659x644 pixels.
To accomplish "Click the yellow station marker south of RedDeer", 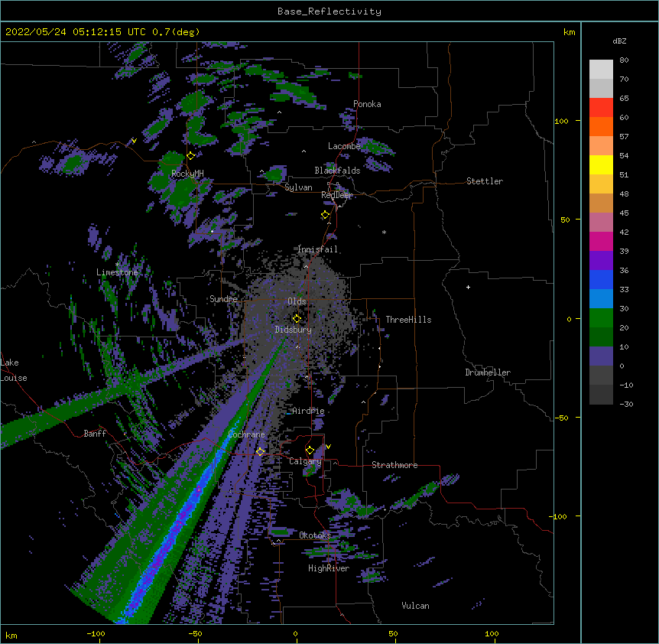I will click(x=325, y=215).
